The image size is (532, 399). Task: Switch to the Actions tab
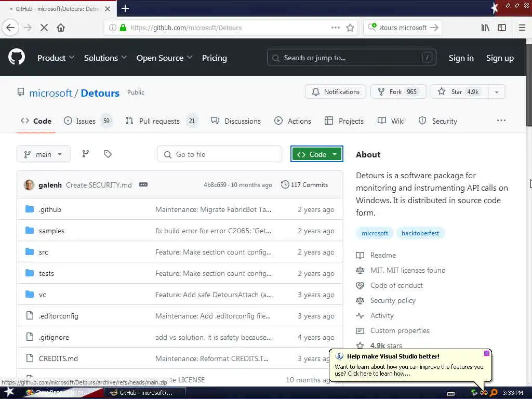point(293,121)
